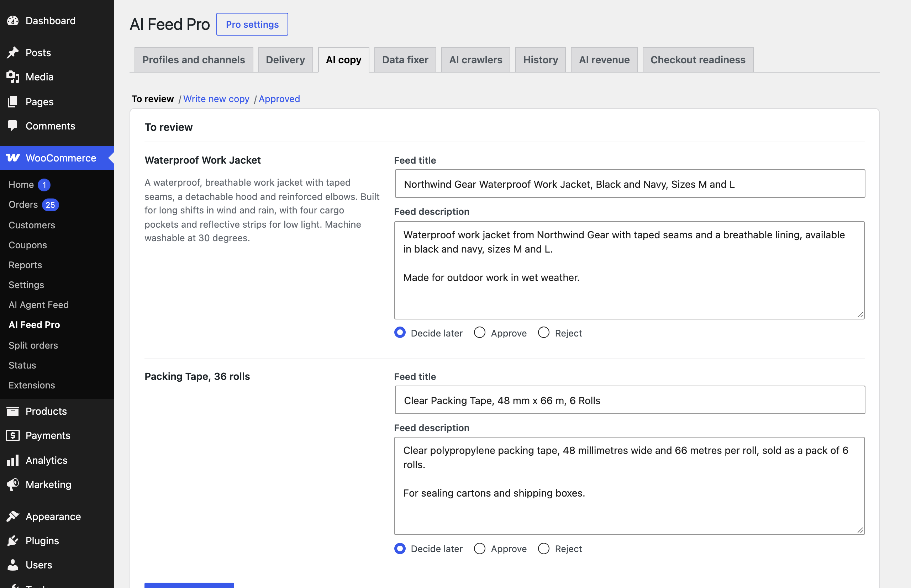The height and width of the screenshot is (588, 911).
Task: Switch to Profiles and channels tab
Action: [x=194, y=59]
